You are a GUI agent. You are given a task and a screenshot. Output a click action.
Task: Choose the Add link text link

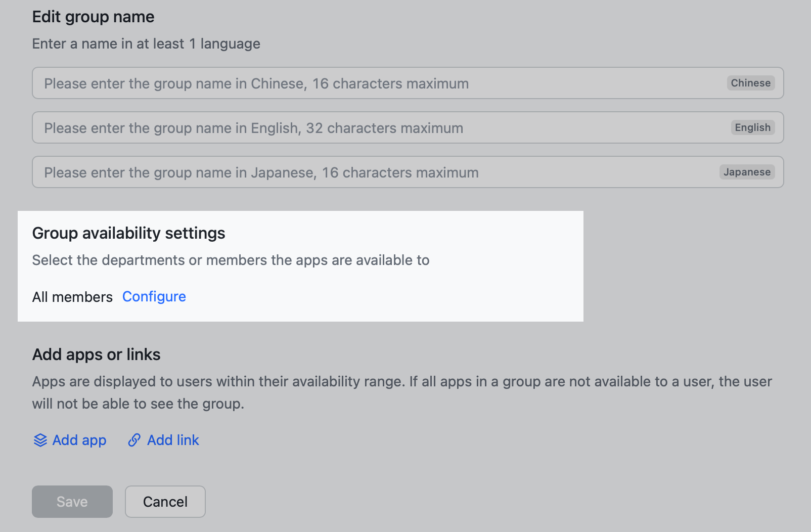click(173, 440)
